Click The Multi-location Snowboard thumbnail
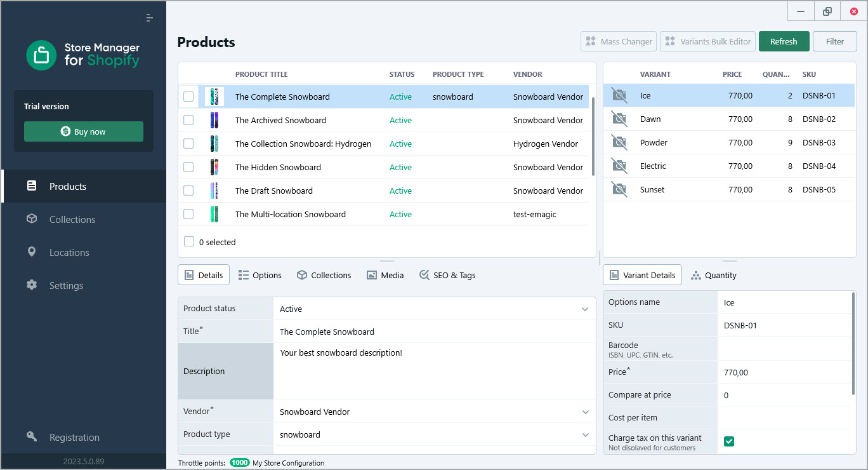The height and width of the screenshot is (470, 868). (x=214, y=214)
